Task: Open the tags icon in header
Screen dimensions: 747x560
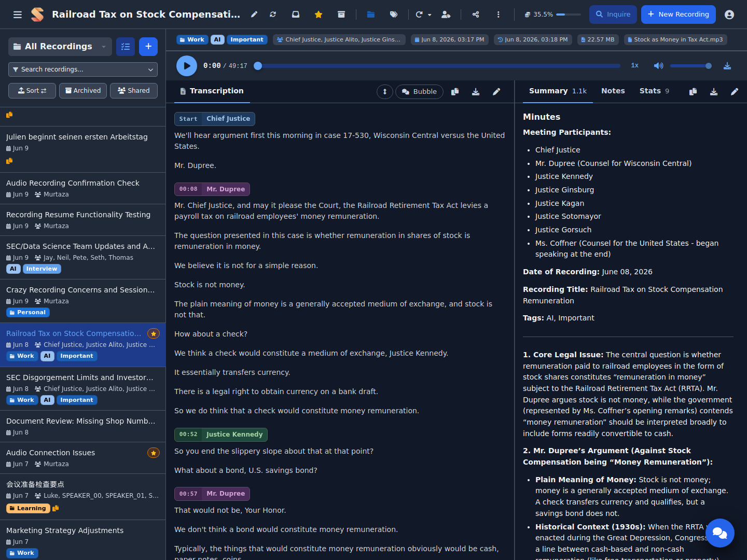Action: click(x=394, y=15)
